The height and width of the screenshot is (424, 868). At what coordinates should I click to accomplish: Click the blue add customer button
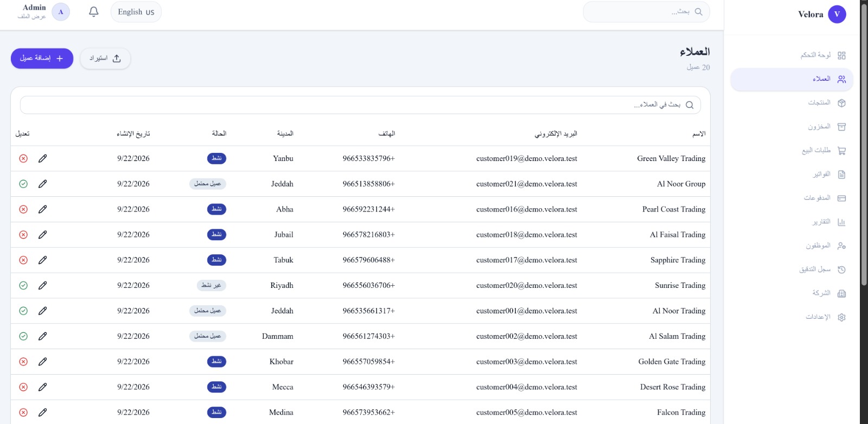42,58
